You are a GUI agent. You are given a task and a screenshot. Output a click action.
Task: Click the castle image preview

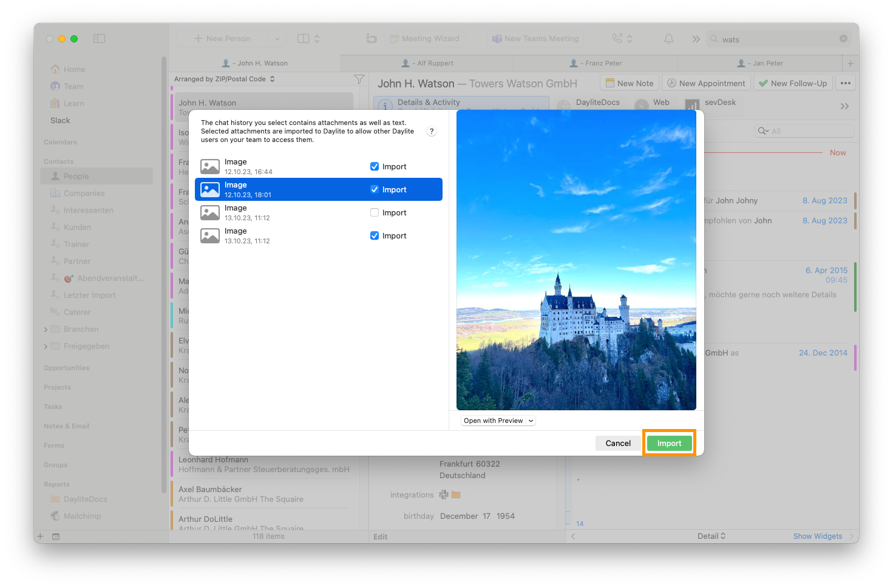pos(576,260)
